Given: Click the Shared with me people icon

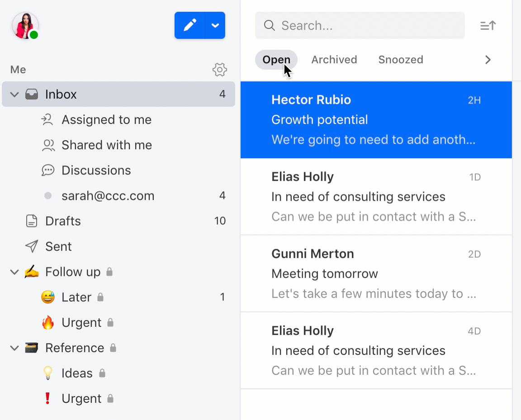Looking at the screenshot, I should pyautogui.click(x=48, y=145).
